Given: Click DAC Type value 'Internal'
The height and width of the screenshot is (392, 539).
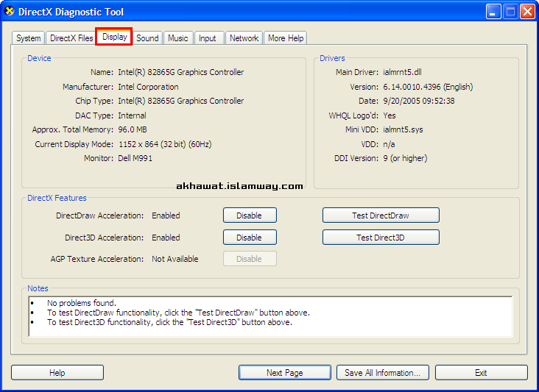Looking at the screenshot, I should point(132,115).
